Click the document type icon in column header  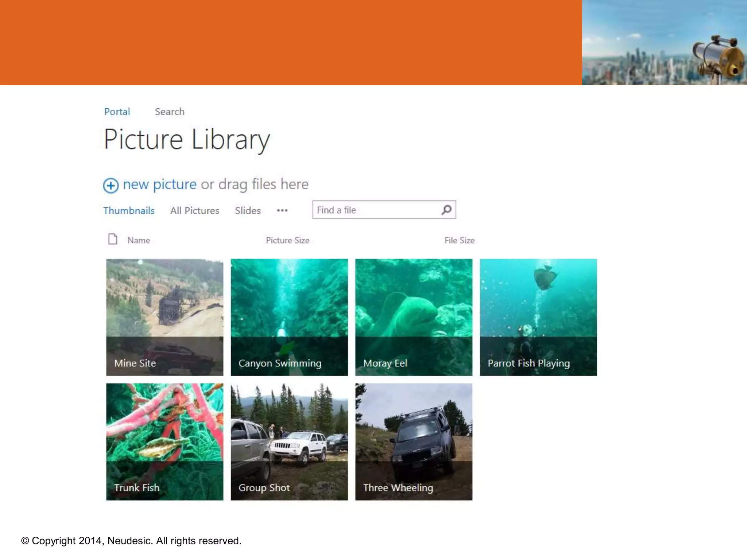(113, 239)
